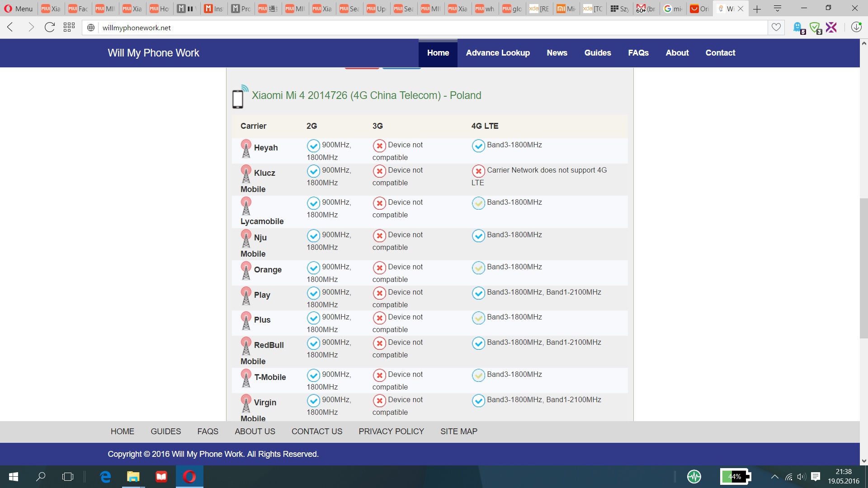868x488 pixels.
Task: Go to the Guides navigation tab
Action: pyautogui.click(x=597, y=53)
